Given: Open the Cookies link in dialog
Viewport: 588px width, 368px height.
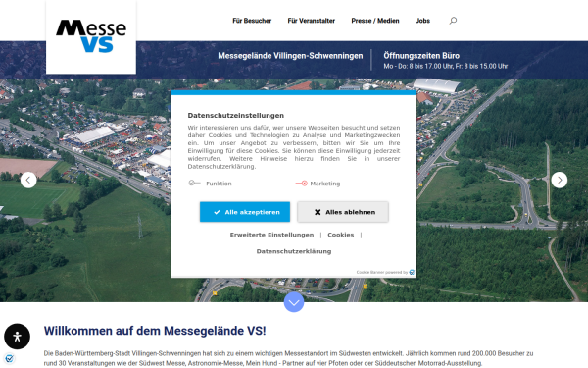Looking at the screenshot, I should [341, 235].
